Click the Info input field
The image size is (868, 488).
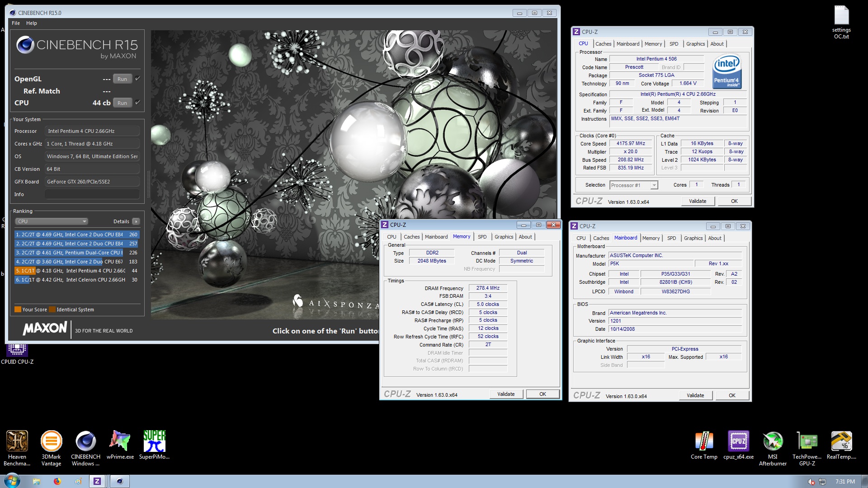coord(92,194)
